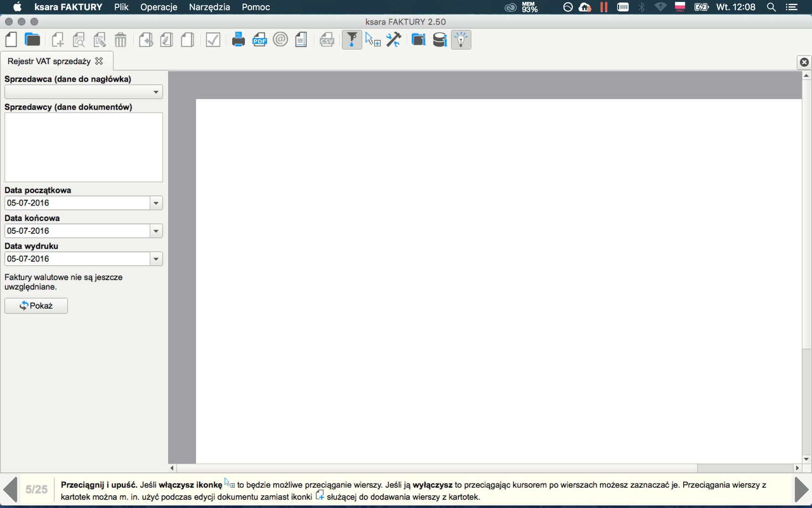Screen dimensions: 812x508
Task: Click the horizontal scrollbar left arrow
Action: point(172,468)
